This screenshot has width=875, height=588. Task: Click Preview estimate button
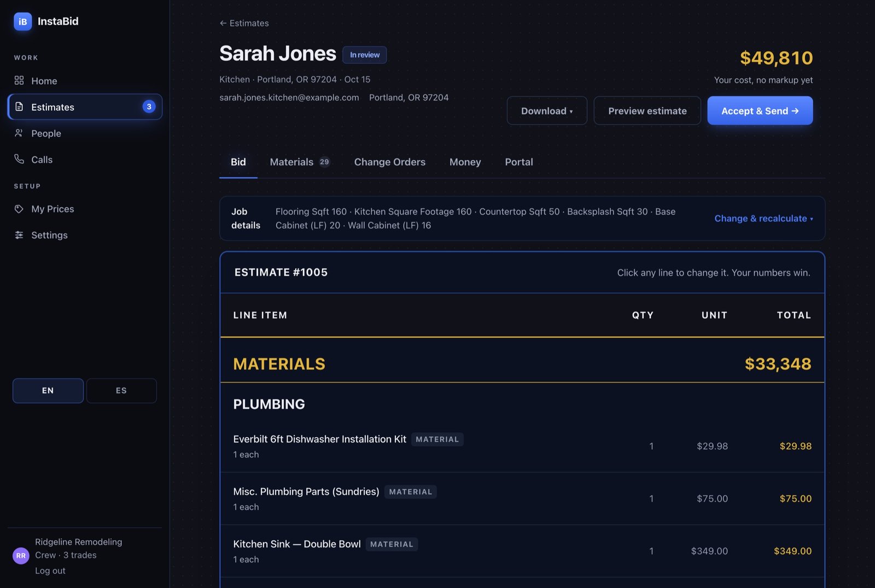coord(647,111)
